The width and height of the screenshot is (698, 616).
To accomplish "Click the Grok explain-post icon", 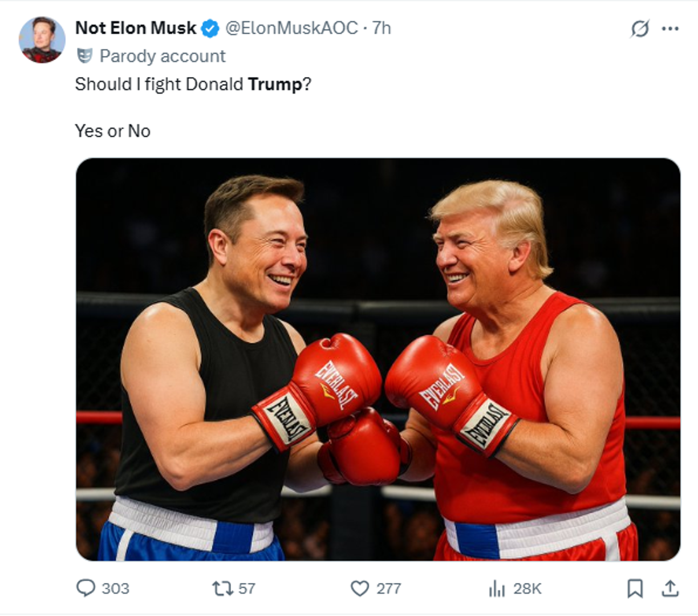I will (x=640, y=29).
